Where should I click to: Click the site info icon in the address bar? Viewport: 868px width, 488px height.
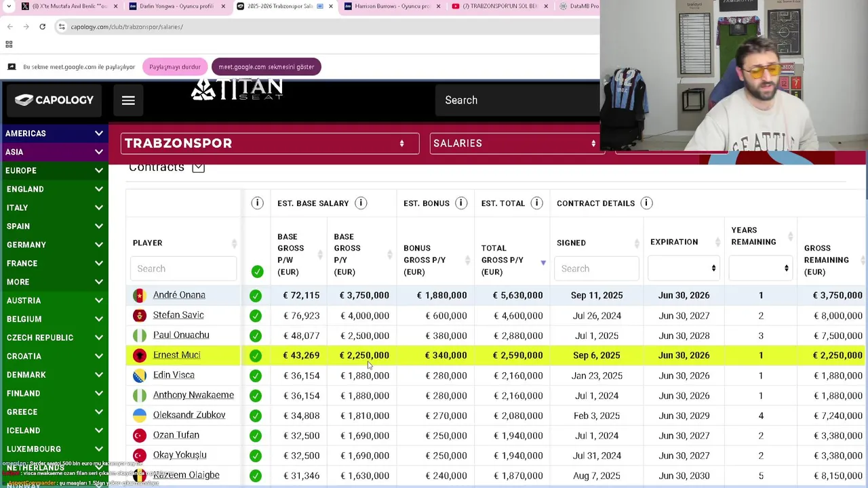62,26
